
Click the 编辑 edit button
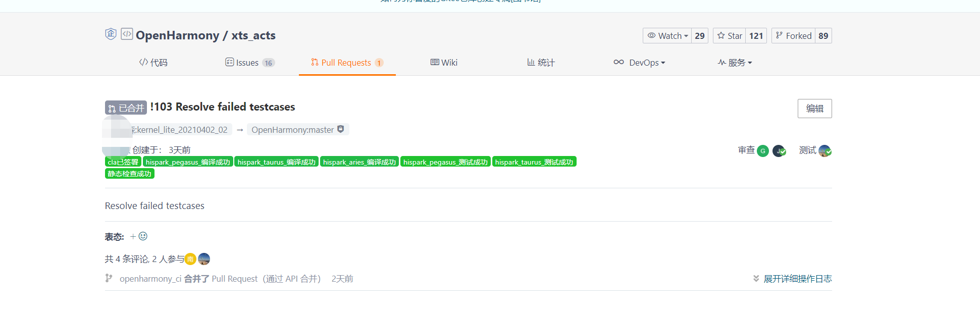coord(814,109)
